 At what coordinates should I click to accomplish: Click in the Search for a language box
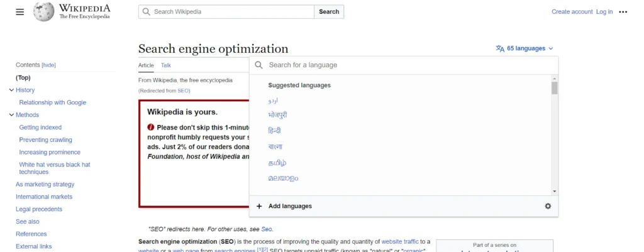click(x=404, y=65)
